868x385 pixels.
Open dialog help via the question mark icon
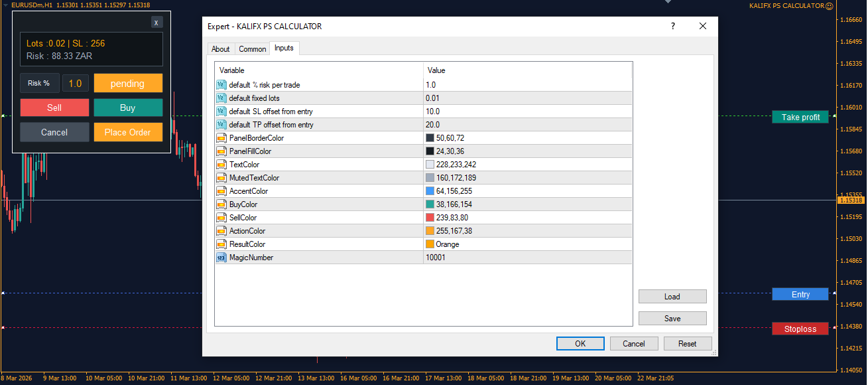pos(672,26)
